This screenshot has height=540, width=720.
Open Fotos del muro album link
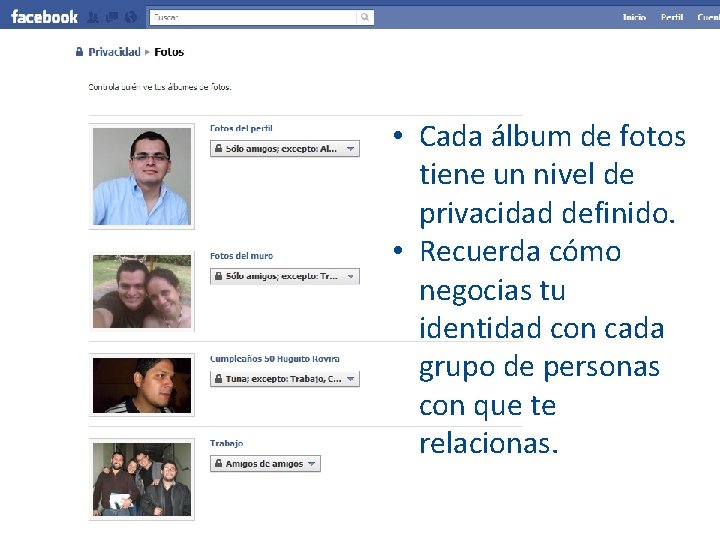(241, 256)
